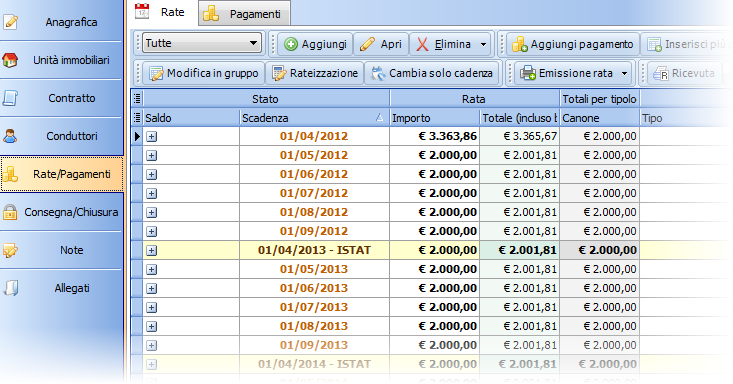Click the Aggiungi button
733x384 pixels.
pyautogui.click(x=316, y=44)
